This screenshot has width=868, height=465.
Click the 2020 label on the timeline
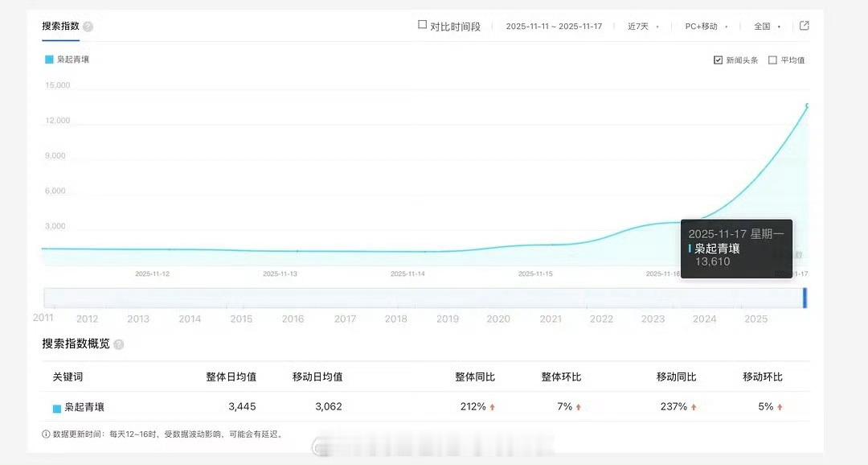point(498,319)
